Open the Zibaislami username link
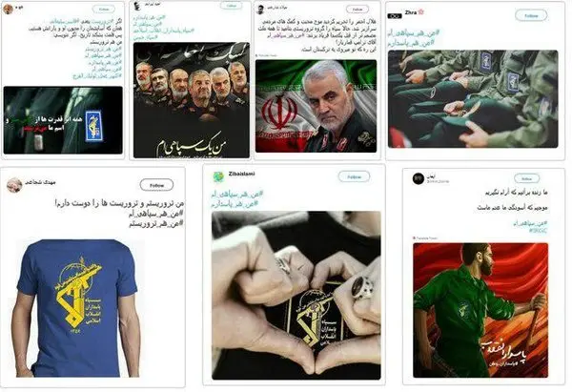 (x=241, y=174)
